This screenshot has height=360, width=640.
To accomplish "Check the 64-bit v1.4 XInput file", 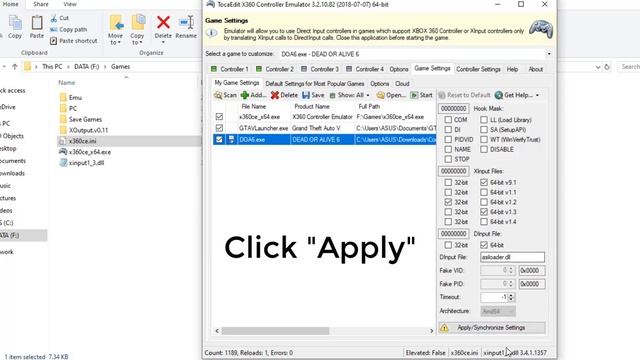I will tap(484, 221).
